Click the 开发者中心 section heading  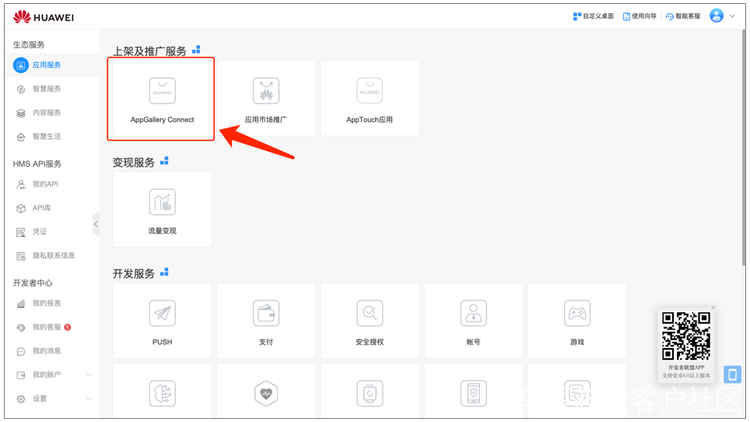point(33,283)
